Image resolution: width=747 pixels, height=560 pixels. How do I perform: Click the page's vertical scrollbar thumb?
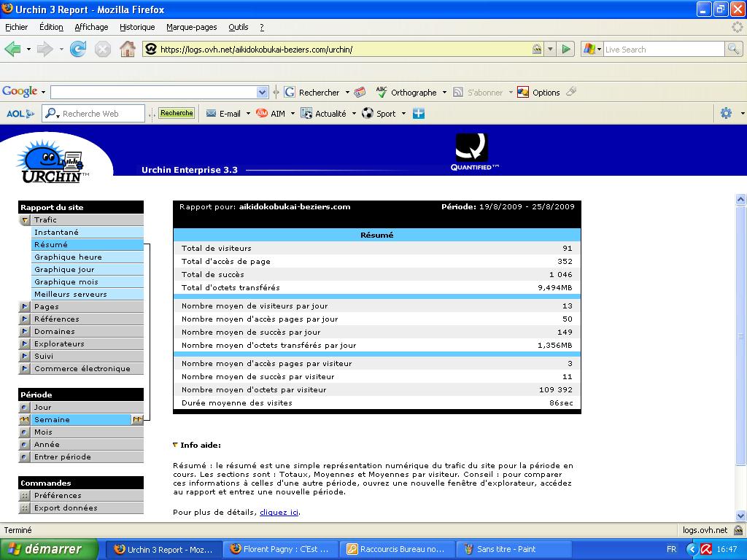(x=740, y=335)
